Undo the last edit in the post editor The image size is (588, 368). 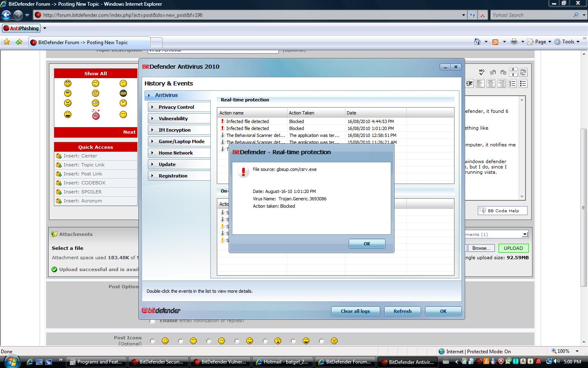point(493,72)
